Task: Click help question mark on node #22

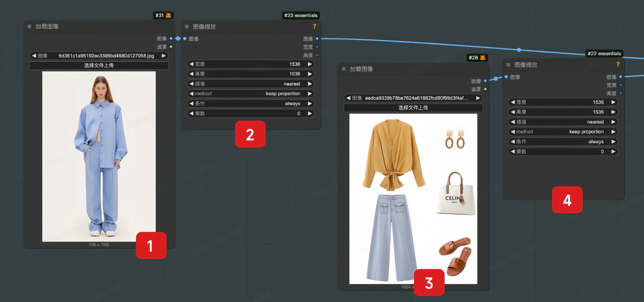Action: point(618,65)
